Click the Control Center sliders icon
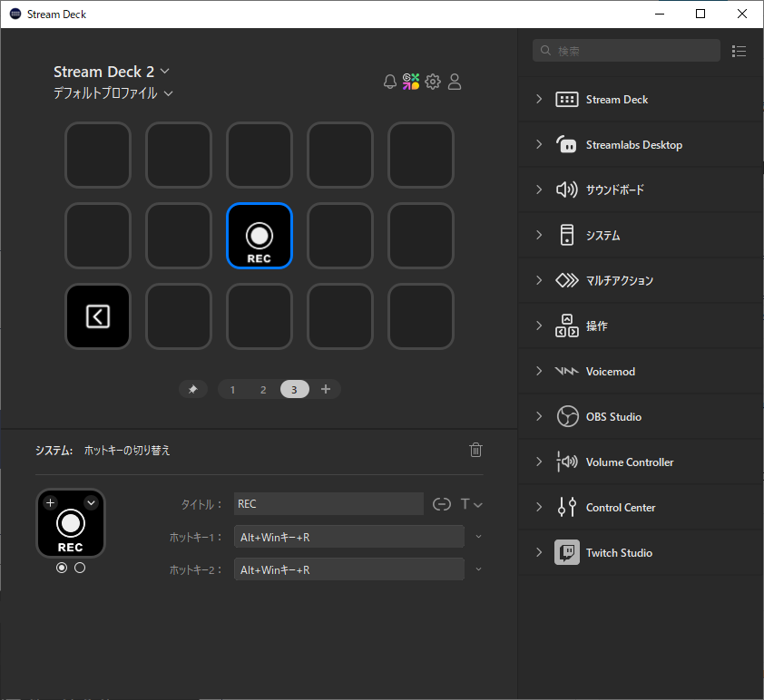The height and width of the screenshot is (700, 764). (567, 507)
